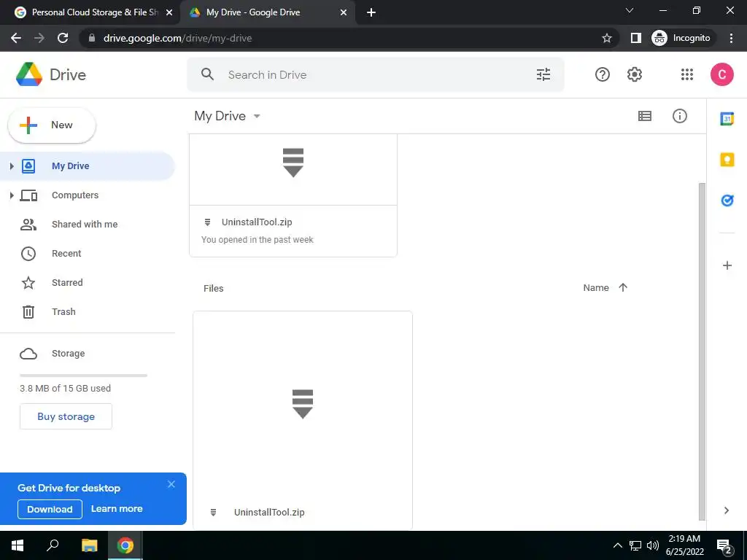
Task: Open Settings gear icon
Action: pos(634,74)
